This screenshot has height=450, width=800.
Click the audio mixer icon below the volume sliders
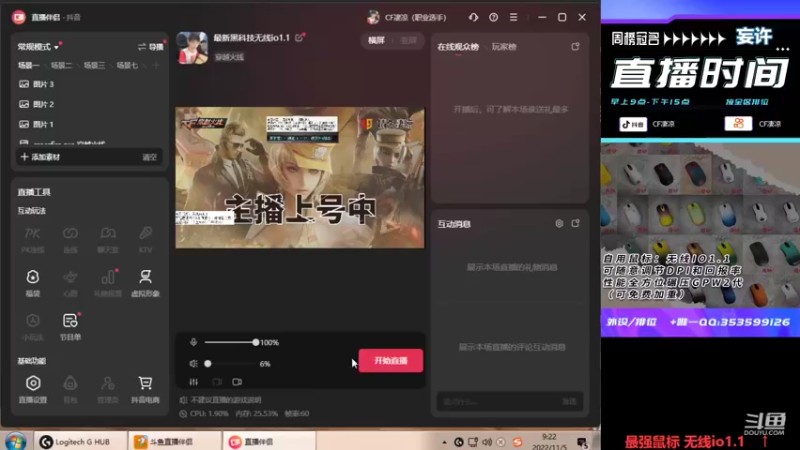[x=194, y=382]
